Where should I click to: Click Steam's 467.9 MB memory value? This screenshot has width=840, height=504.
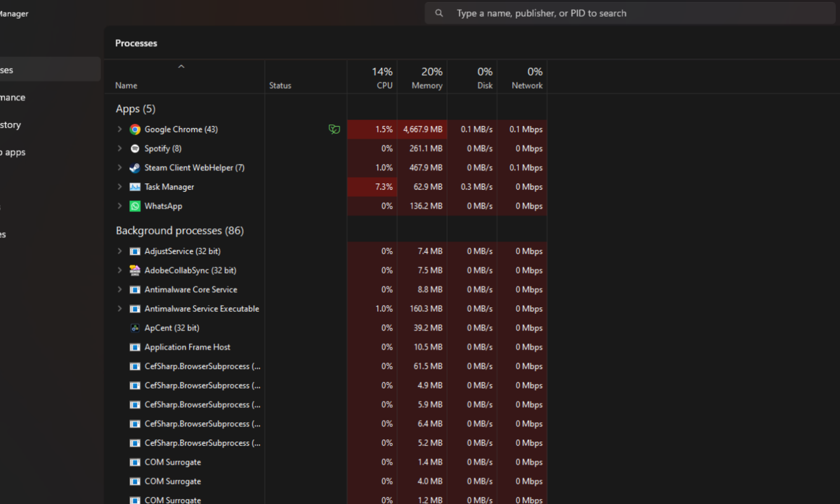coord(426,167)
